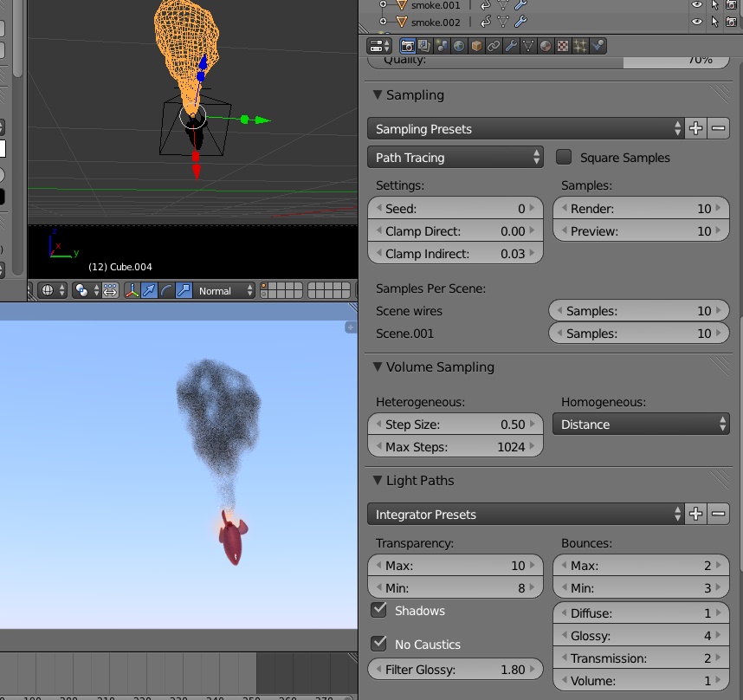Toggle renderability camera for smoke.001
743x700 pixels.
[732, 4]
